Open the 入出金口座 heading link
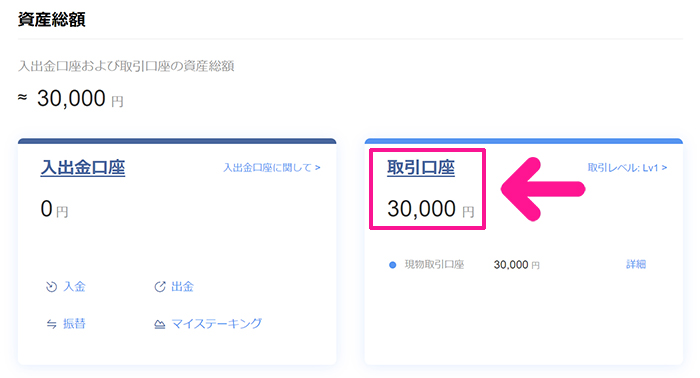700x378 pixels. 83,168
